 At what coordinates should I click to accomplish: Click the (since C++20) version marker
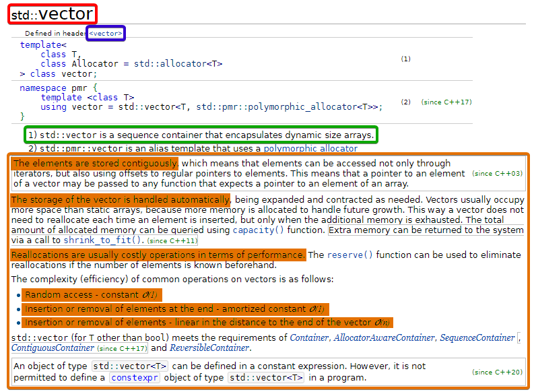(496, 372)
